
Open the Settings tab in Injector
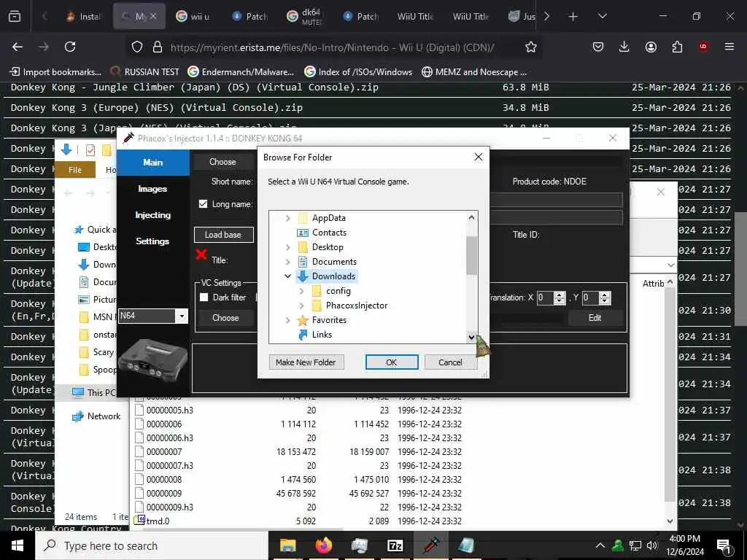coord(152,241)
